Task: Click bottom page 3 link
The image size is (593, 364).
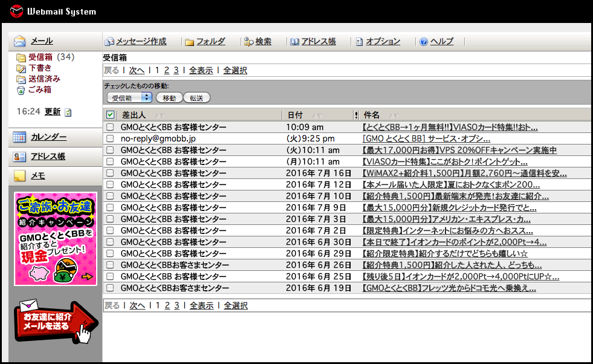Action: pyautogui.click(x=177, y=306)
